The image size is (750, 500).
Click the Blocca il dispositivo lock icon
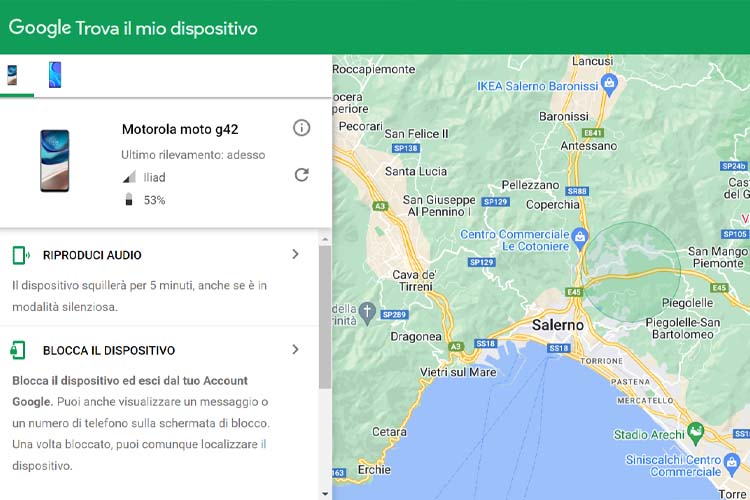coord(18,350)
